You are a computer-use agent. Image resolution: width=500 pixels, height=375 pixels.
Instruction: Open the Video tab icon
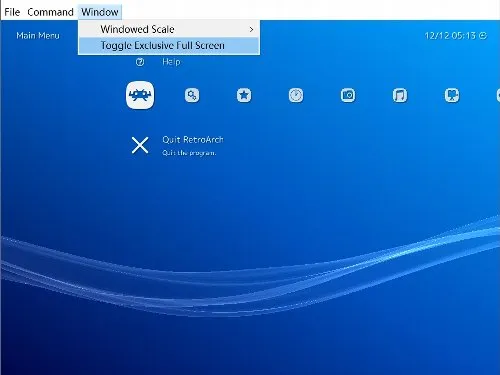coord(452,95)
